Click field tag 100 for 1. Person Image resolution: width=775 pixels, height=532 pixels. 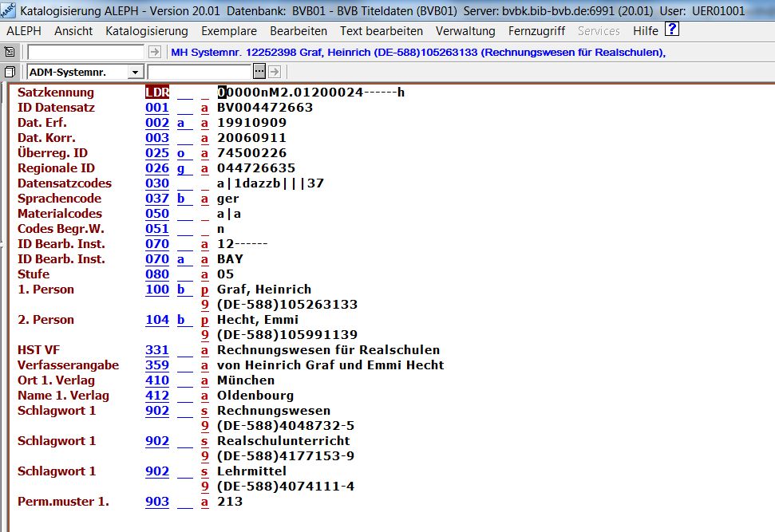[157, 290]
